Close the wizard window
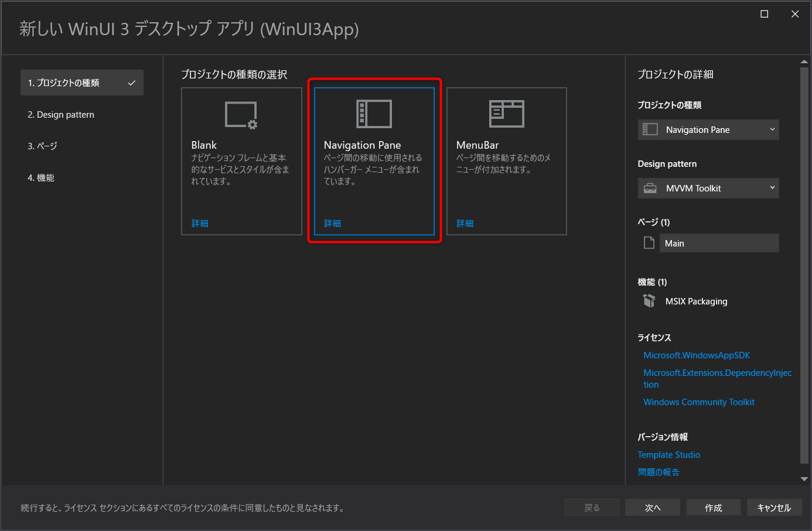The width and height of the screenshot is (812, 531). tap(795, 14)
